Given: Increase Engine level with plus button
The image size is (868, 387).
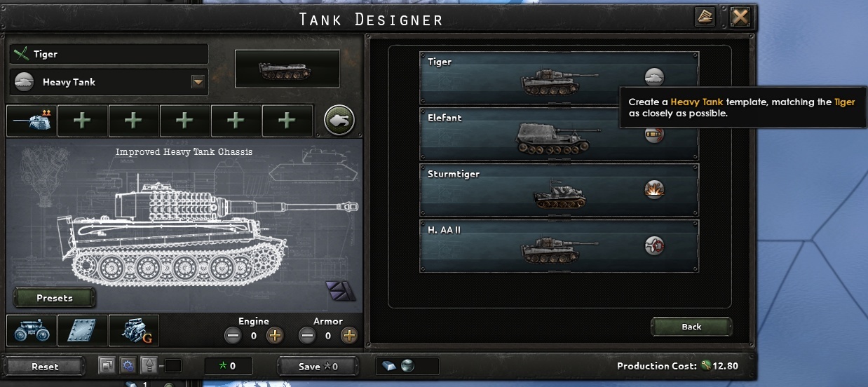Looking at the screenshot, I should [275, 336].
